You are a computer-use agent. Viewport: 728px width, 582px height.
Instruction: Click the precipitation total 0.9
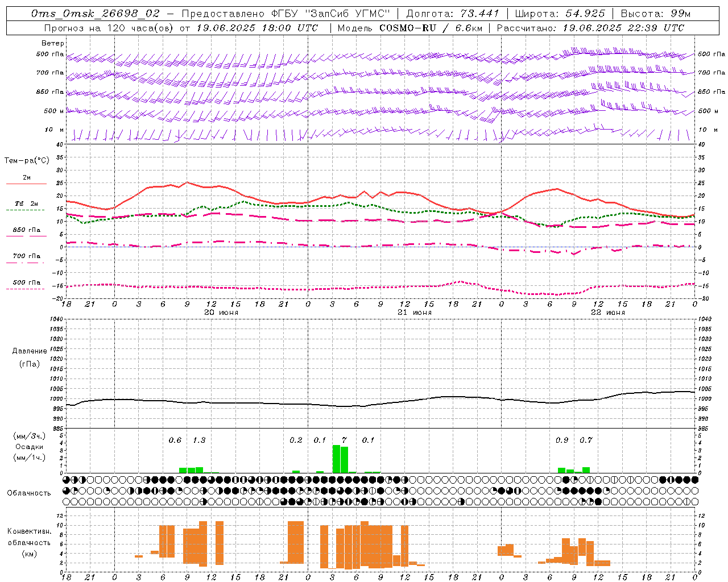(x=562, y=440)
